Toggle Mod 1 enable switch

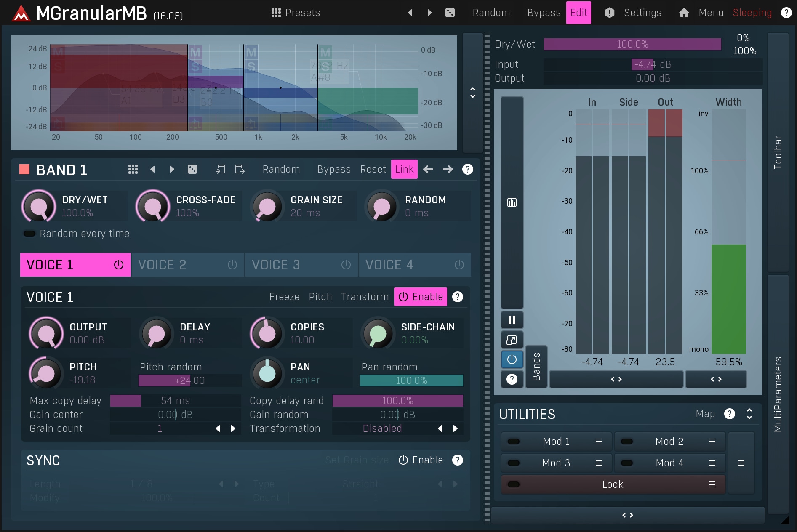coord(514,442)
